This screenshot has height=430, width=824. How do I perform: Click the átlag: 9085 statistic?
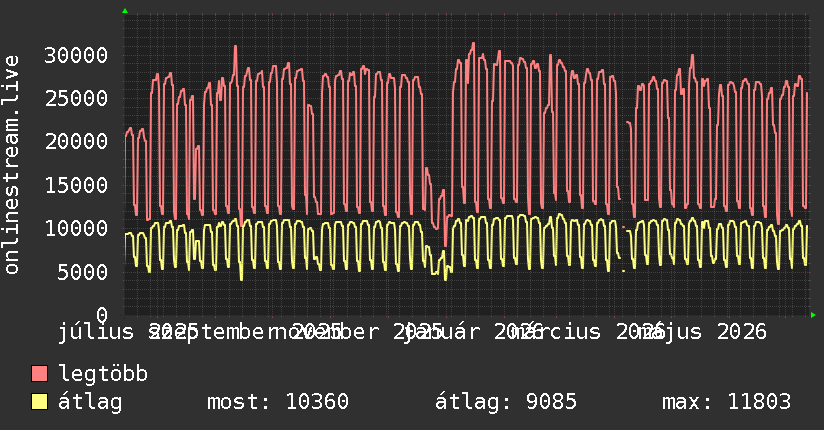506,402
